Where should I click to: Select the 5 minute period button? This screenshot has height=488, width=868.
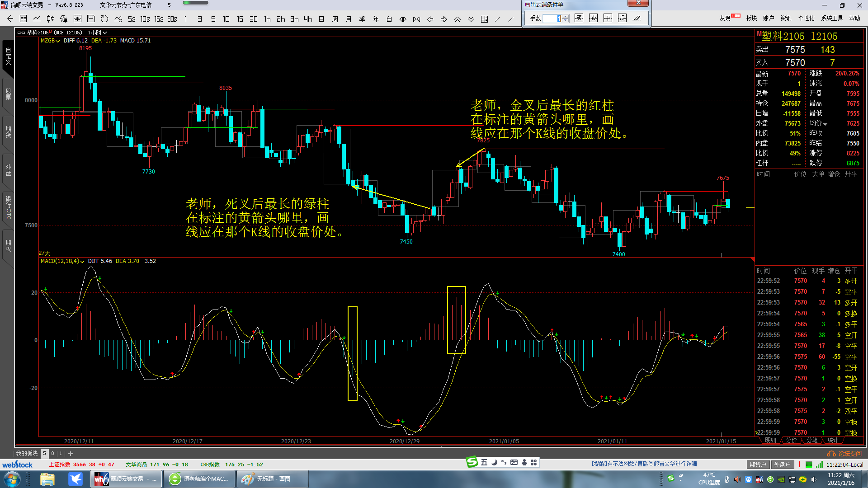[213, 19]
